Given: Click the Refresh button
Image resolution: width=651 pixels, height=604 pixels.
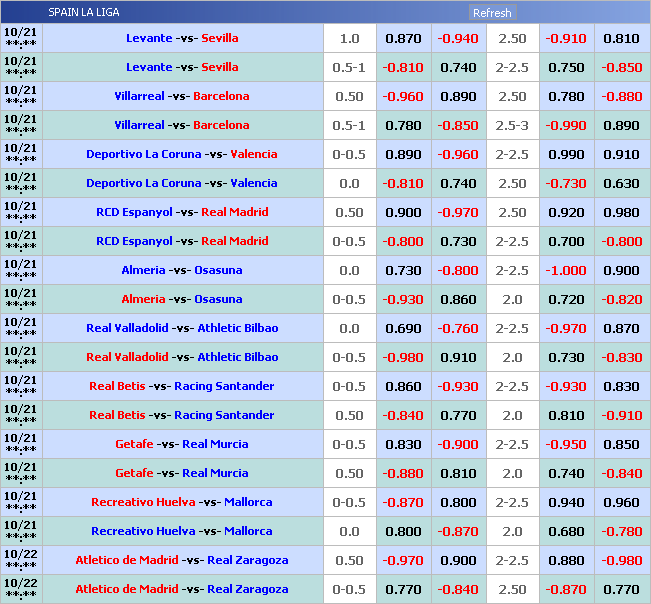Looking at the screenshot, I should (491, 13).
